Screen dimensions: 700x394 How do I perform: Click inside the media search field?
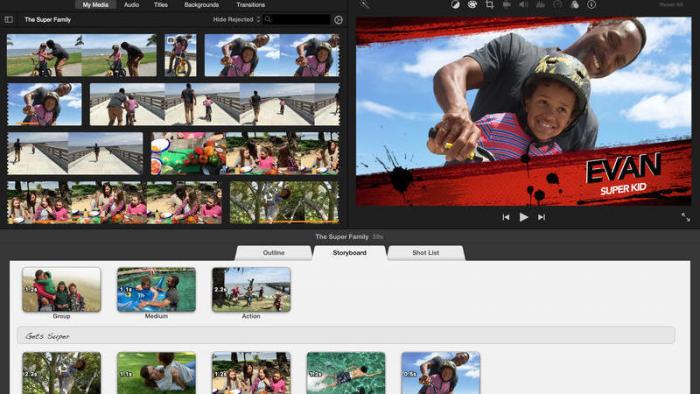pos(297,19)
